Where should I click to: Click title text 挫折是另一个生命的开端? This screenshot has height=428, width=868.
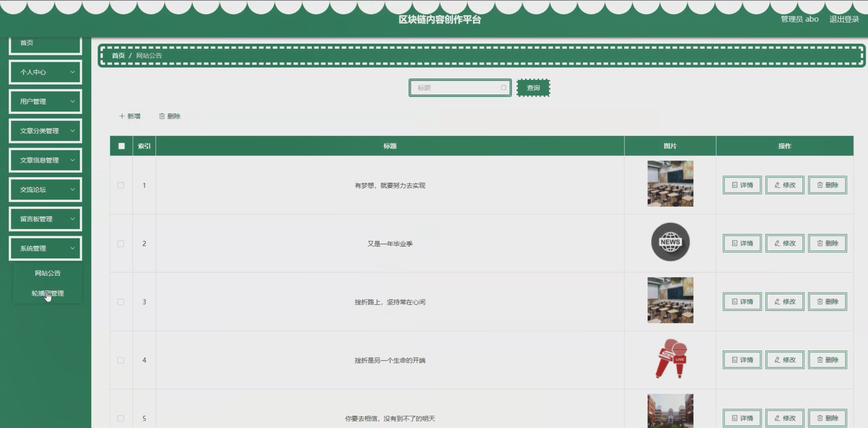[390, 360]
